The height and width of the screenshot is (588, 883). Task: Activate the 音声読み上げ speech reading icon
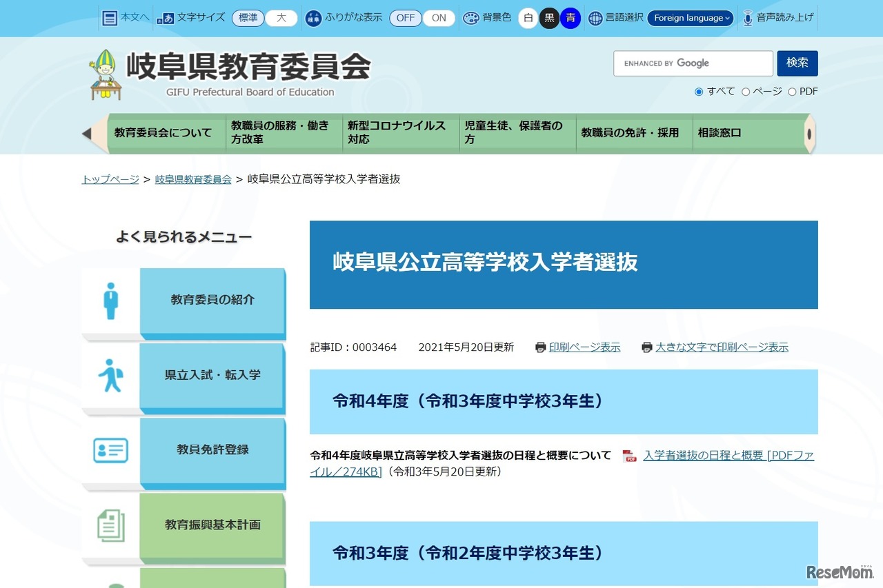(x=747, y=17)
